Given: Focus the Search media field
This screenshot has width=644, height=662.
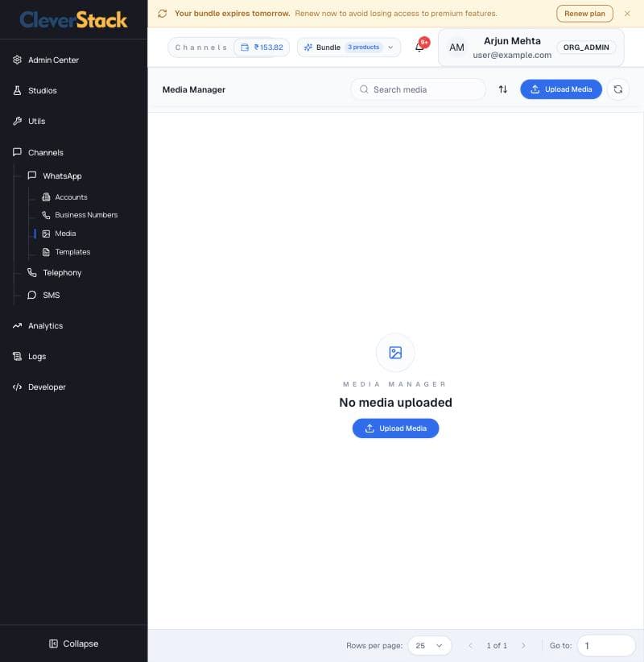Looking at the screenshot, I should [x=419, y=89].
